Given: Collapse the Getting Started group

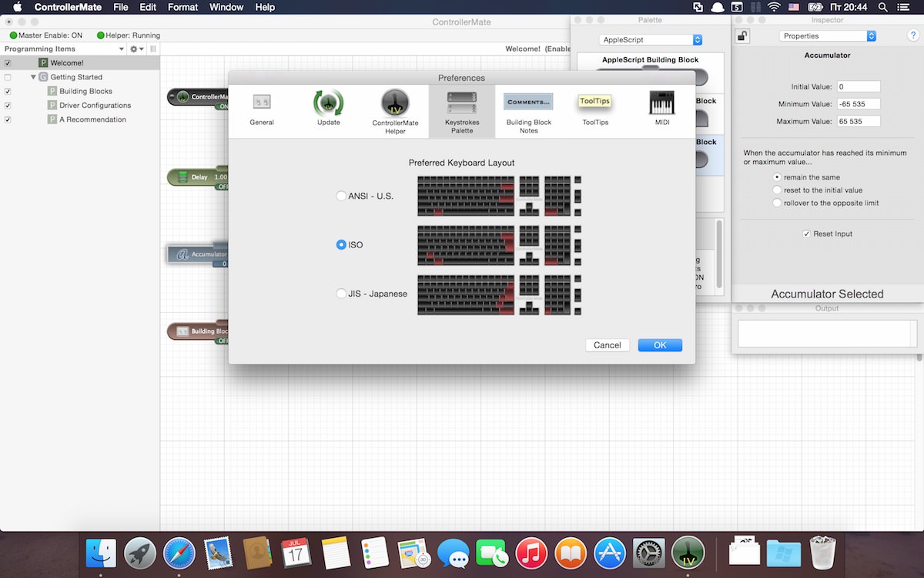Looking at the screenshot, I should click(x=33, y=77).
